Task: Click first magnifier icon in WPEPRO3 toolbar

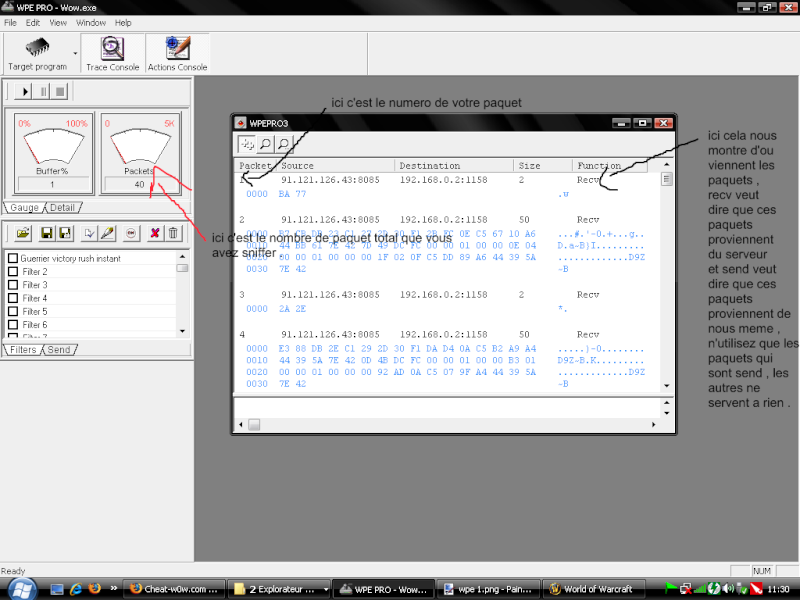Action: click(265, 144)
